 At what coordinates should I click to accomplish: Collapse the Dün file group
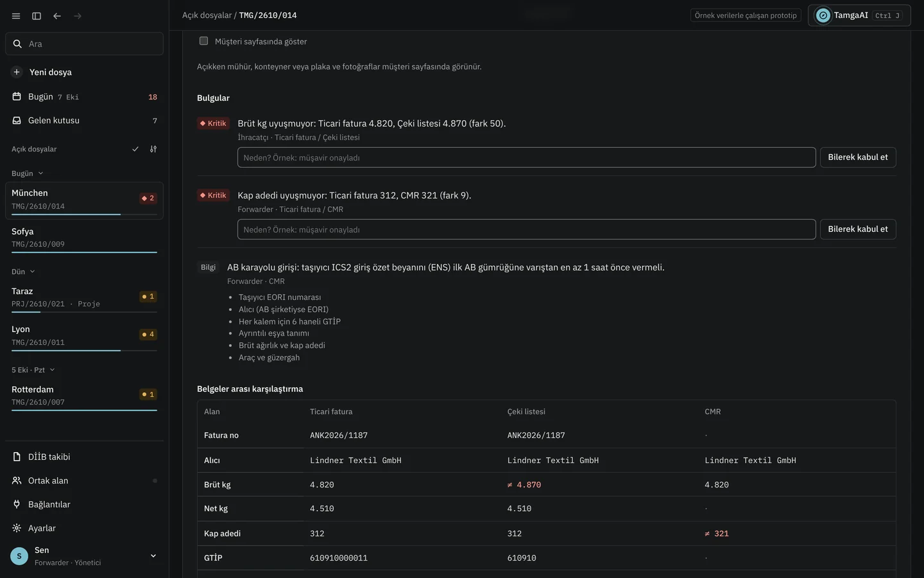click(24, 272)
